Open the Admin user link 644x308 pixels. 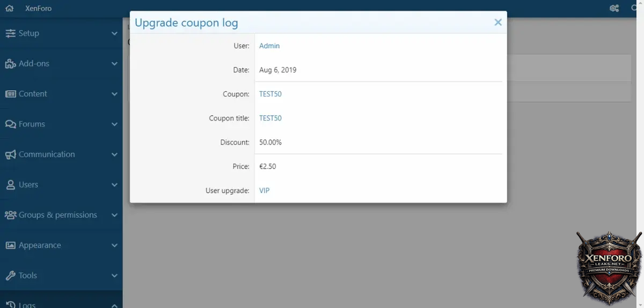(x=269, y=46)
